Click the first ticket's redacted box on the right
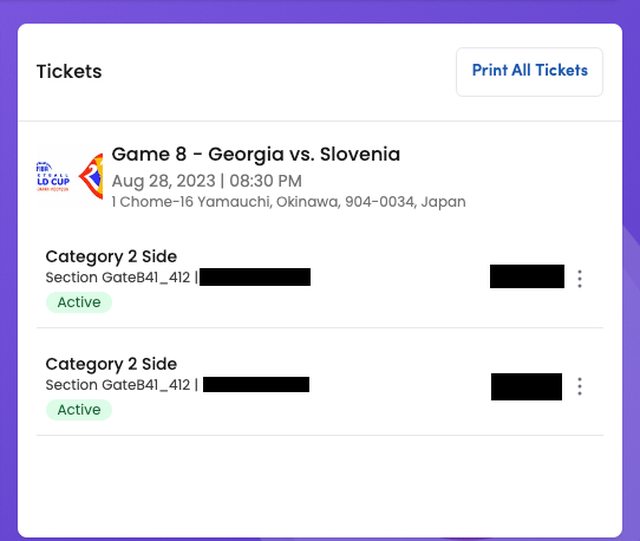The image size is (640, 541). (526, 277)
